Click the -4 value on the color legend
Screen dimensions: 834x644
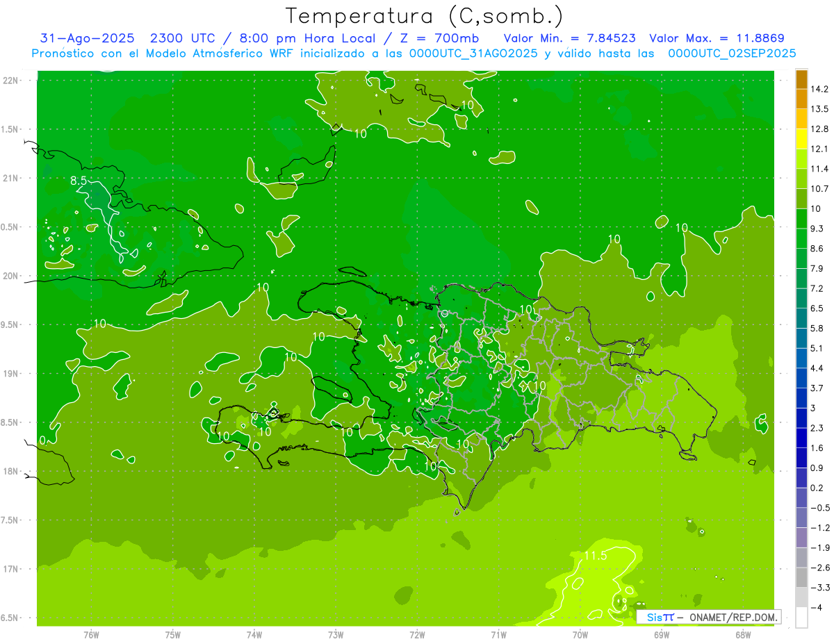817,608
